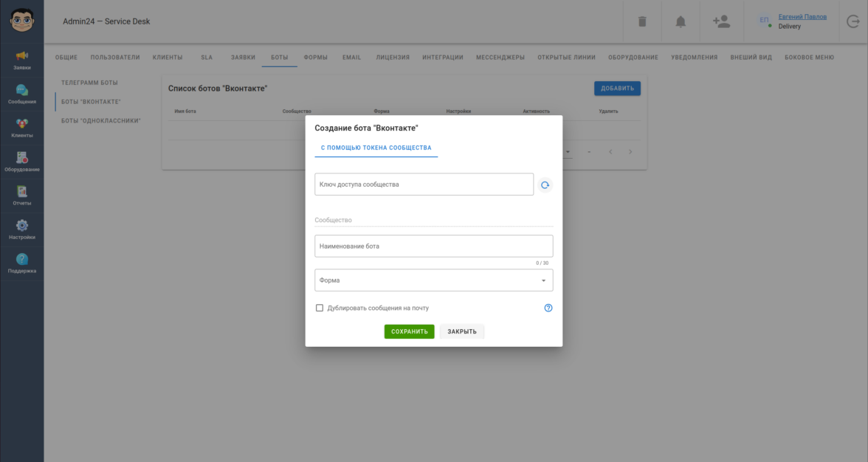
Task: Open the notifications bell
Action: pyautogui.click(x=681, y=21)
